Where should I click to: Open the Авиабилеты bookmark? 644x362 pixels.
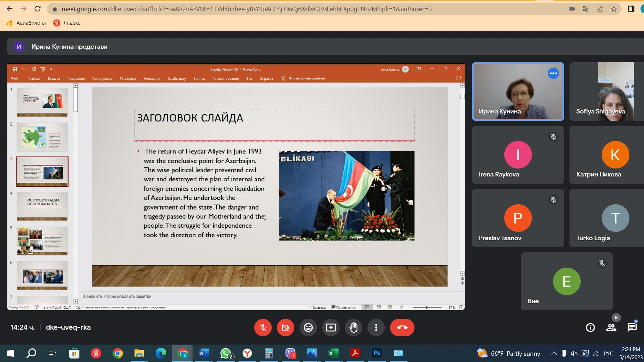26,23
